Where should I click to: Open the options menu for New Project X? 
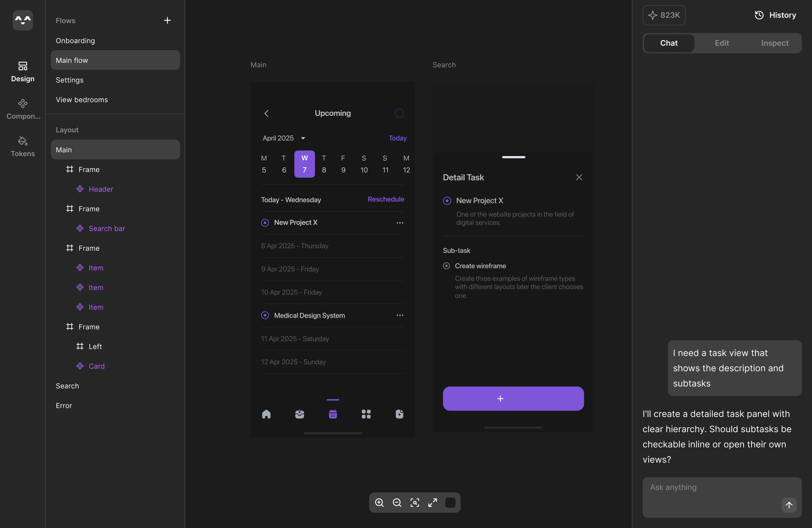[400, 222]
